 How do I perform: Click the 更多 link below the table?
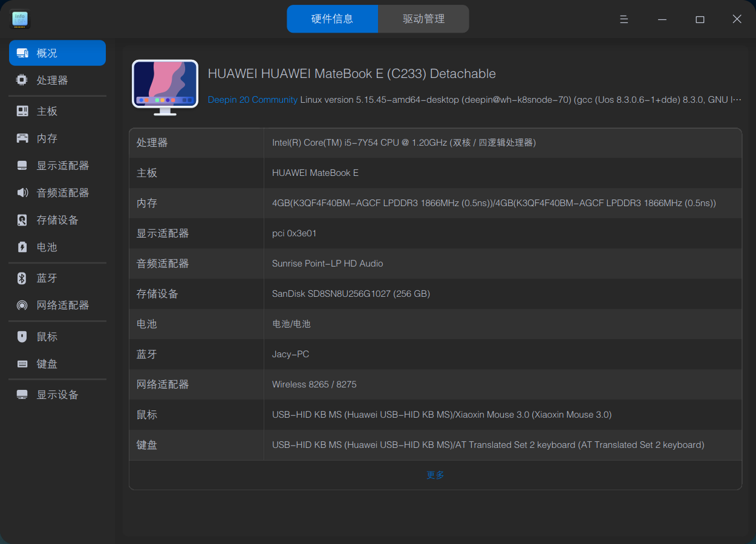pos(435,475)
